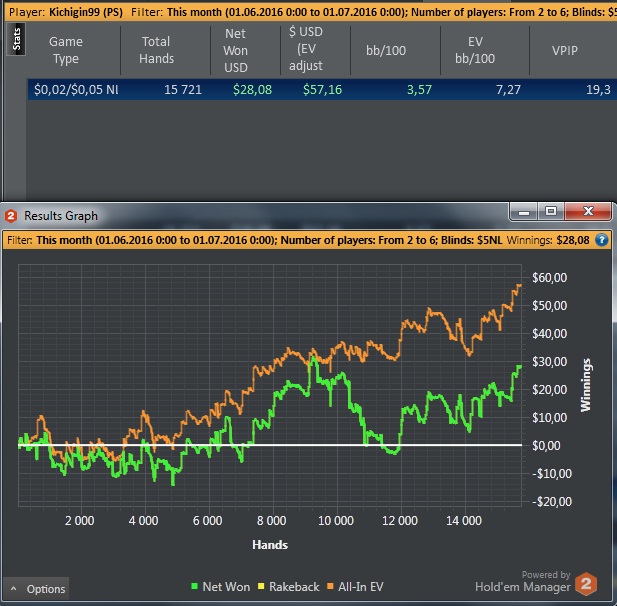Click the $0,00 axis label
617x606 pixels.
click(x=546, y=446)
